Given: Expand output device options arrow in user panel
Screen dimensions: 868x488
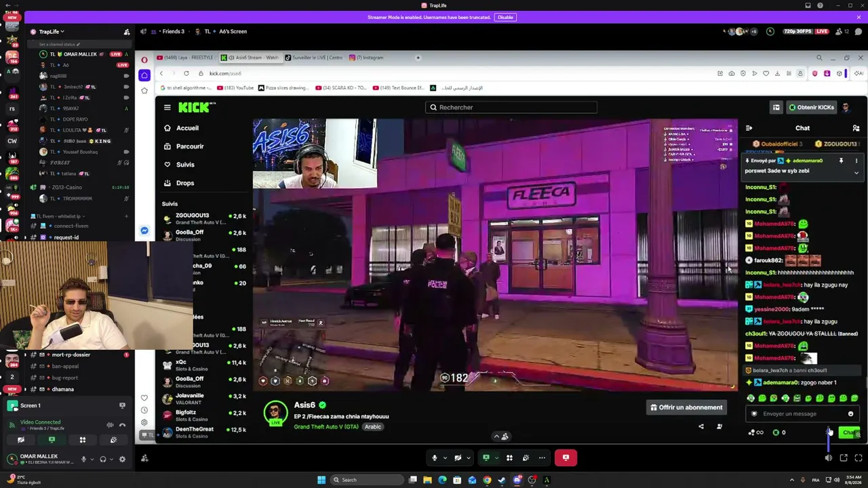Looking at the screenshot, I should click(x=111, y=459).
